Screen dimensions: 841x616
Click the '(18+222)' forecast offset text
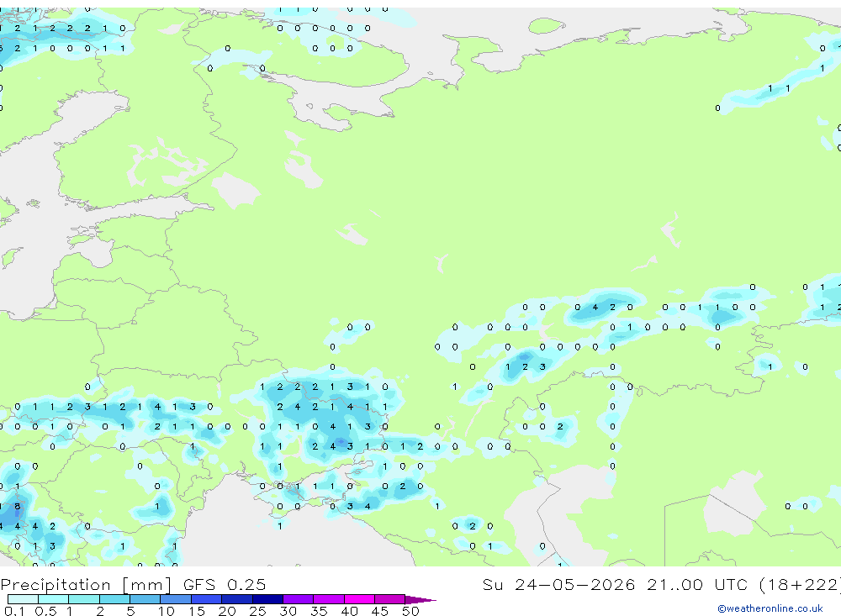pos(800,584)
